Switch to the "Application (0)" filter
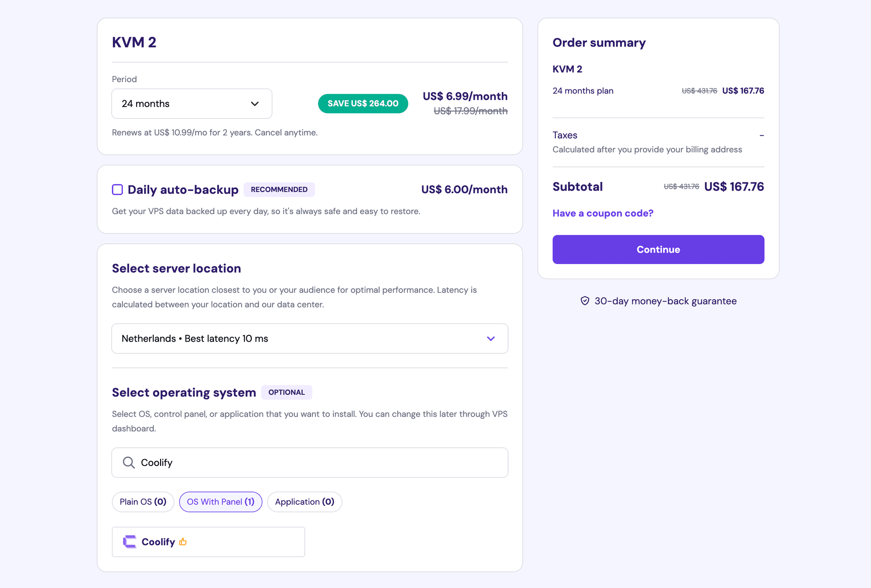 point(304,502)
